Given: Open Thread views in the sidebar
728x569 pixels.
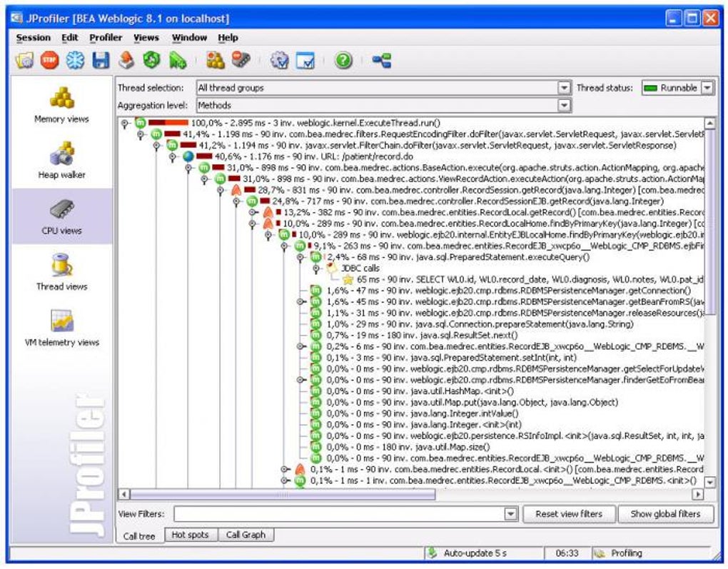Looking at the screenshot, I should pyautogui.click(x=62, y=272).
